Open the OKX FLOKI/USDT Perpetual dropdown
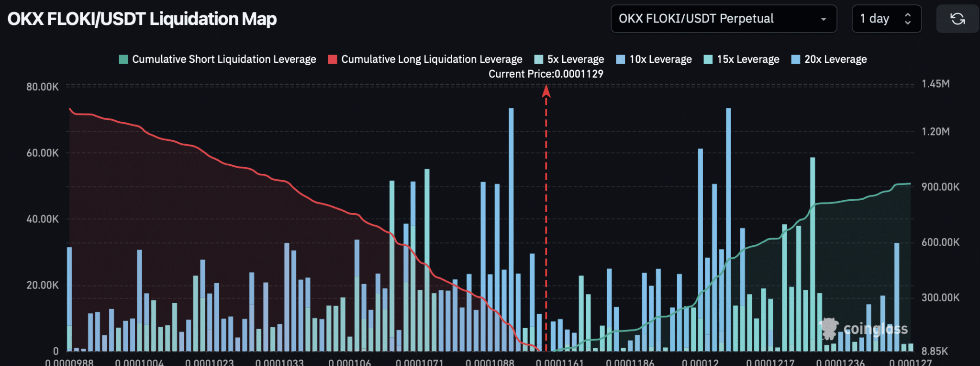The height and width of the screenshot is (366, 980). (724, 19)
